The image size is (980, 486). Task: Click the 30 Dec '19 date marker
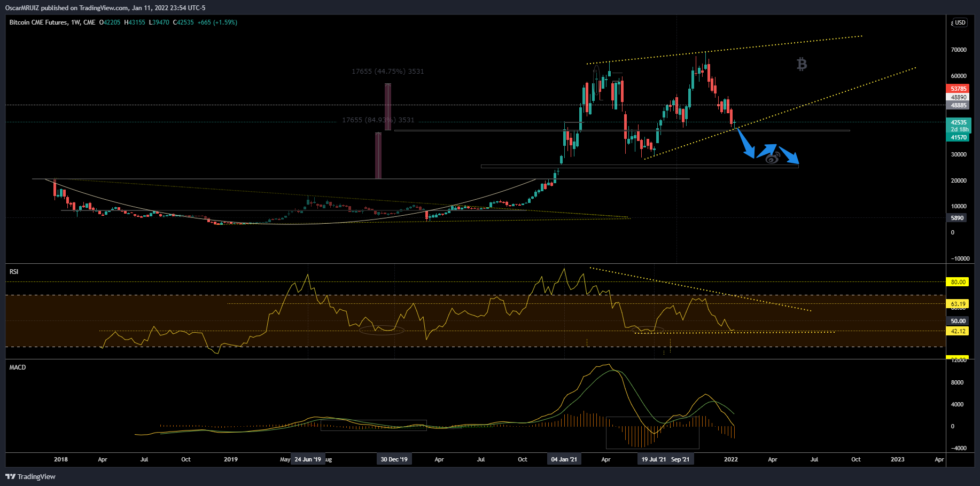394,459
